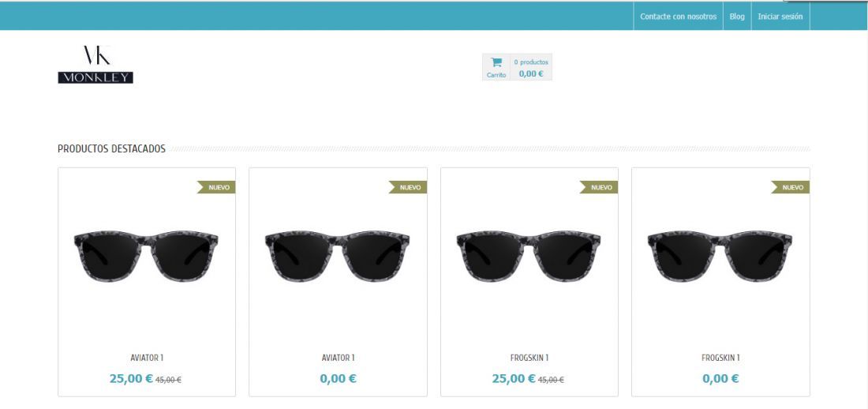Open Contacte con nosotros page
868x409 pixels.
(x=678, y=17)
